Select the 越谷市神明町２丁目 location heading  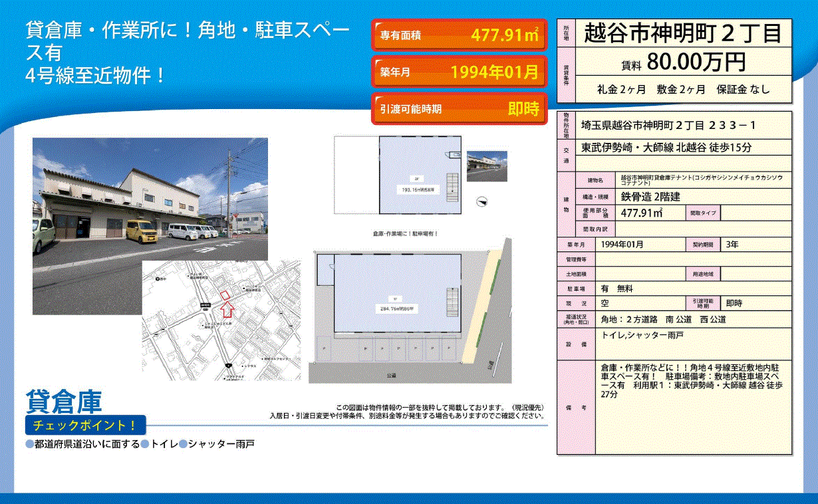(x=682, y=33)
